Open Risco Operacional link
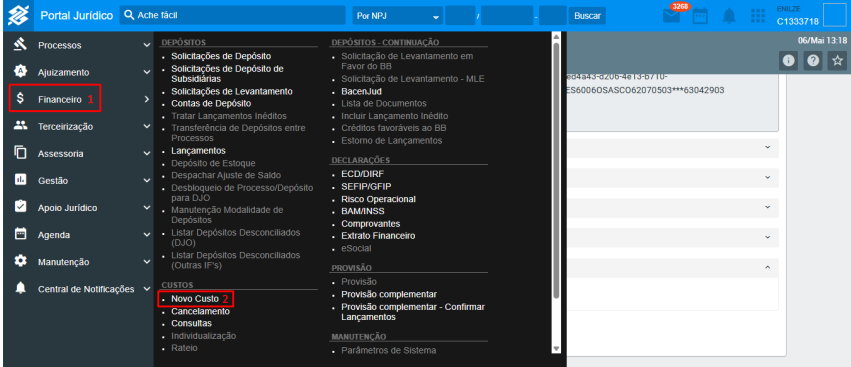Viewport: 851px width, 367px height. [x=378, y=199]
